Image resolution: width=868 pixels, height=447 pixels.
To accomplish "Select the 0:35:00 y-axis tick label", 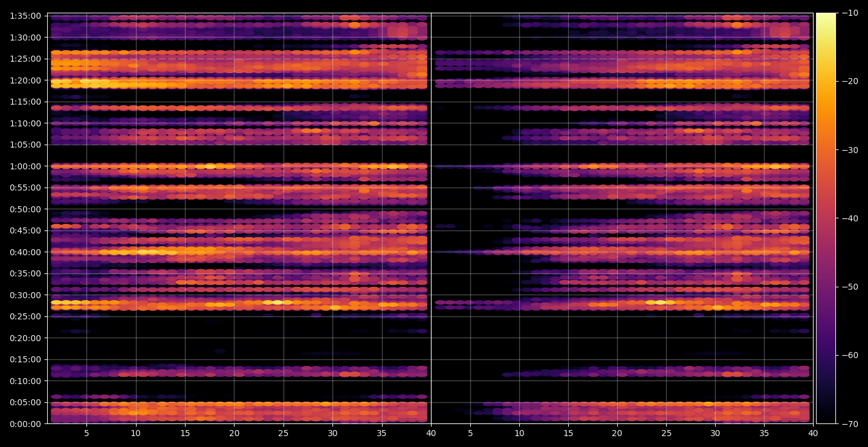I will pyautogui.click(x=25, y=273).
